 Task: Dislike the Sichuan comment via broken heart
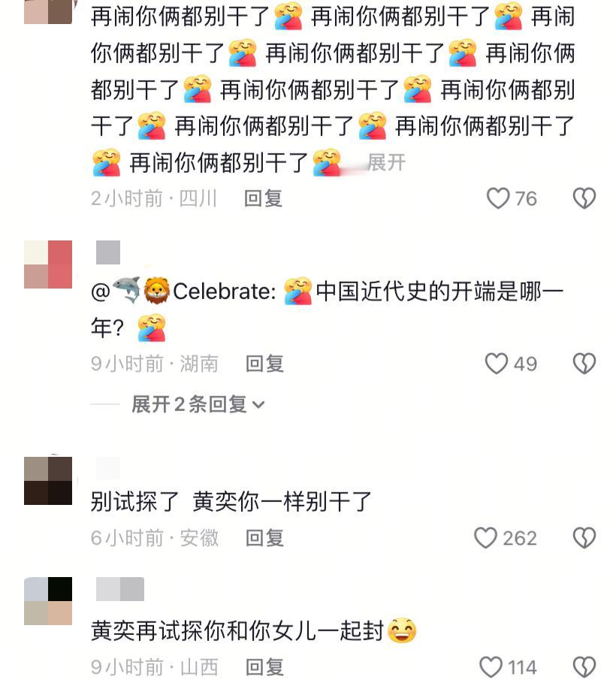[584, 198]
